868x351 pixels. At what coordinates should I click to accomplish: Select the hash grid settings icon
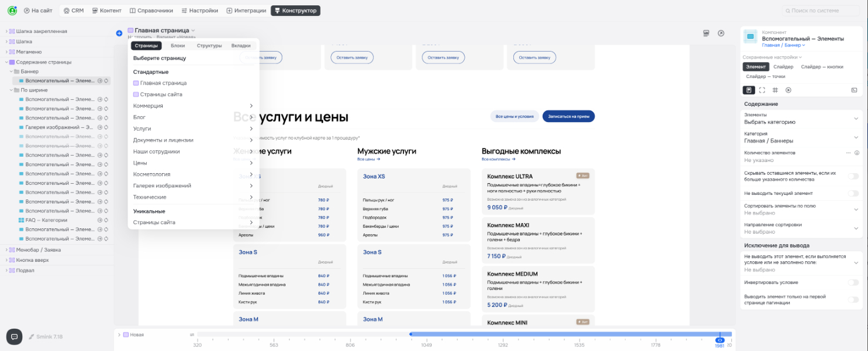(775, 90)
